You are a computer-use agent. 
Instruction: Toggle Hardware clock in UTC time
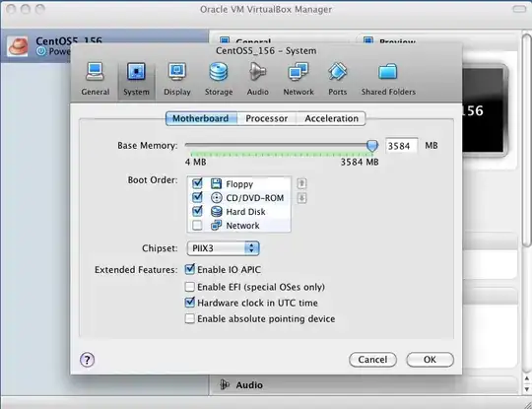pyautogui.click(x=190, y=303)
